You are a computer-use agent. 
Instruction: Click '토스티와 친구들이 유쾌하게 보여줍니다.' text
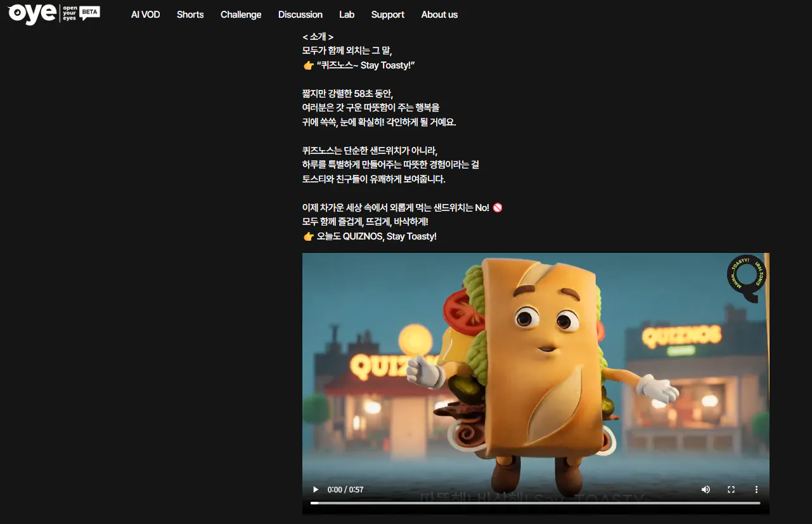click(x=374, y=179)
